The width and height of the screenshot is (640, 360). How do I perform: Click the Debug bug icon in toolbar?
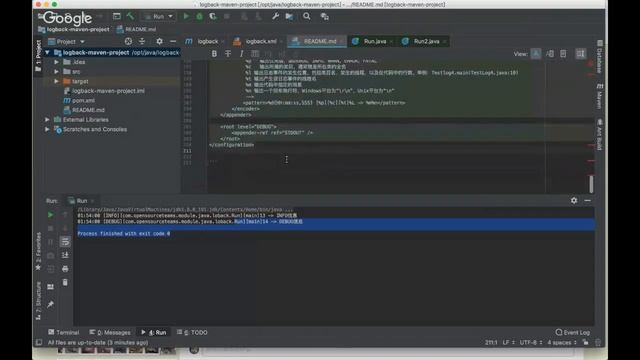click(200, 16)
